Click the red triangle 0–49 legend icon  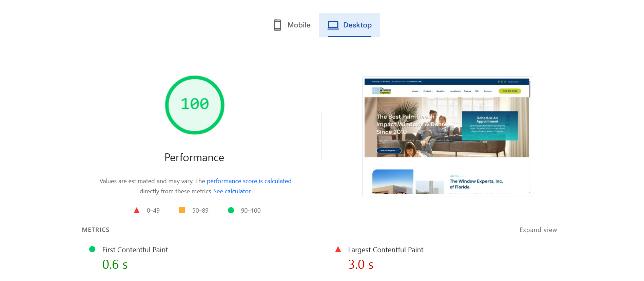(x=137, y=211)
